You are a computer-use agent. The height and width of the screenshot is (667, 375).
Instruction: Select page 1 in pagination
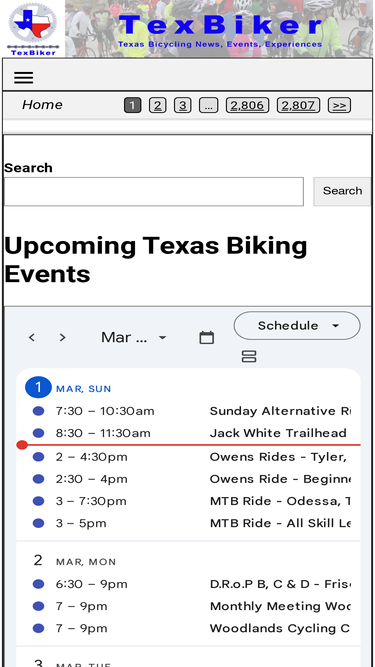(x=132, y=105)
